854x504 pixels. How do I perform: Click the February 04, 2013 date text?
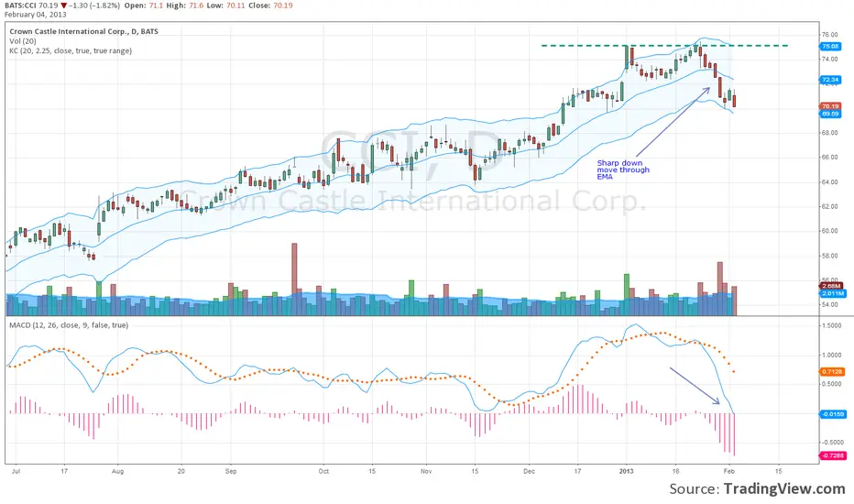[x=36, y=14]
